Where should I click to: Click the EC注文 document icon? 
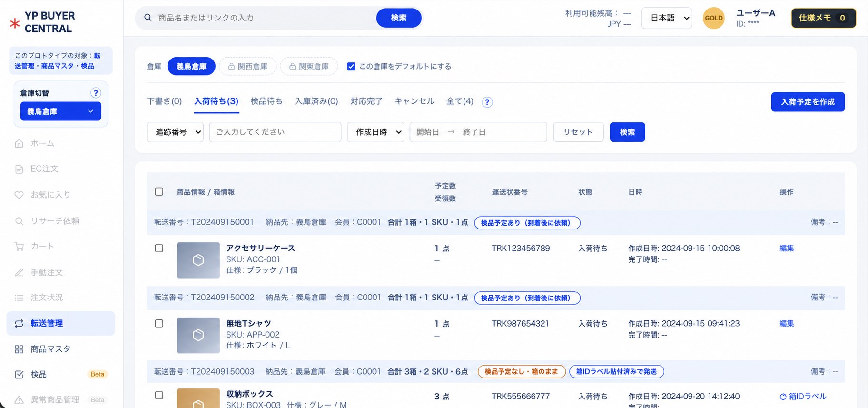click(x=19, y=169)
